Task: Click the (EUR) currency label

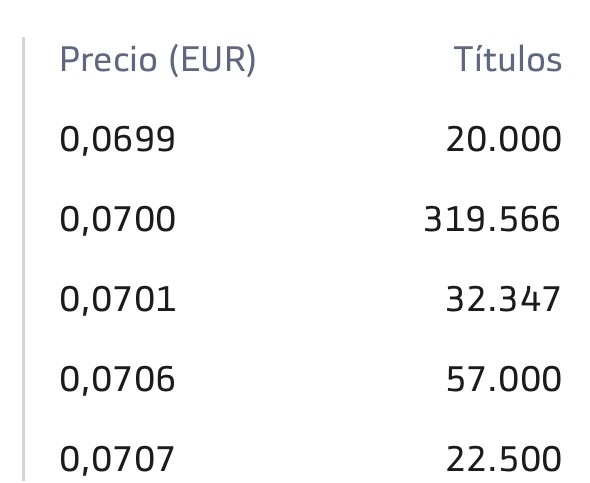Action: (213, 60)
